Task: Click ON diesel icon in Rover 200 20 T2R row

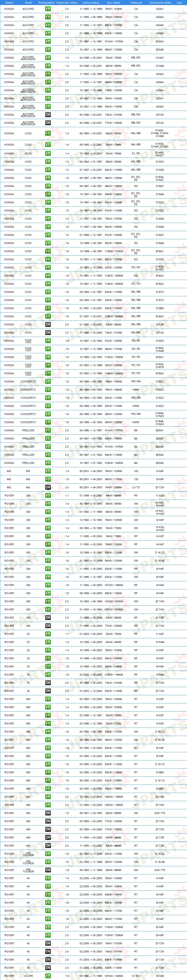Action: tap(48, 618)
